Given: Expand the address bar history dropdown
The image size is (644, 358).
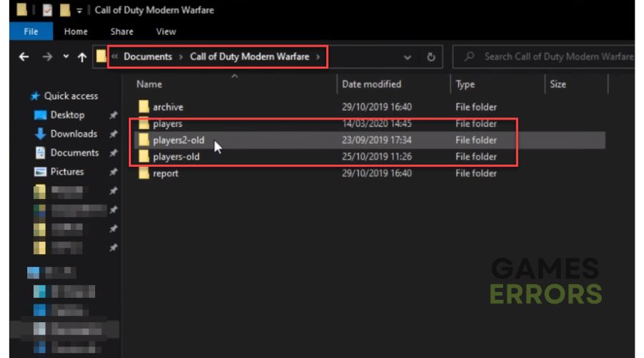Looking at the screenshot, I should [x=407, y=57].
